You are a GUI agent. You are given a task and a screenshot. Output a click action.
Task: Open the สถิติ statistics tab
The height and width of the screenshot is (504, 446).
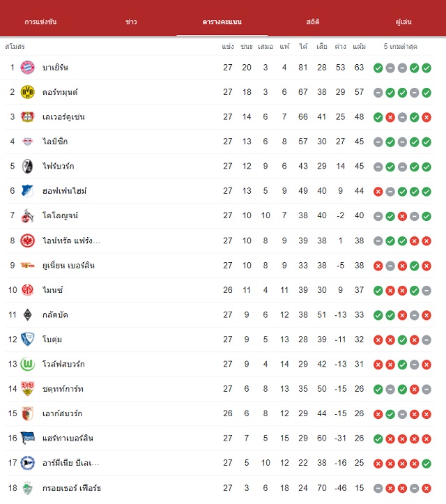coord(313,22)
